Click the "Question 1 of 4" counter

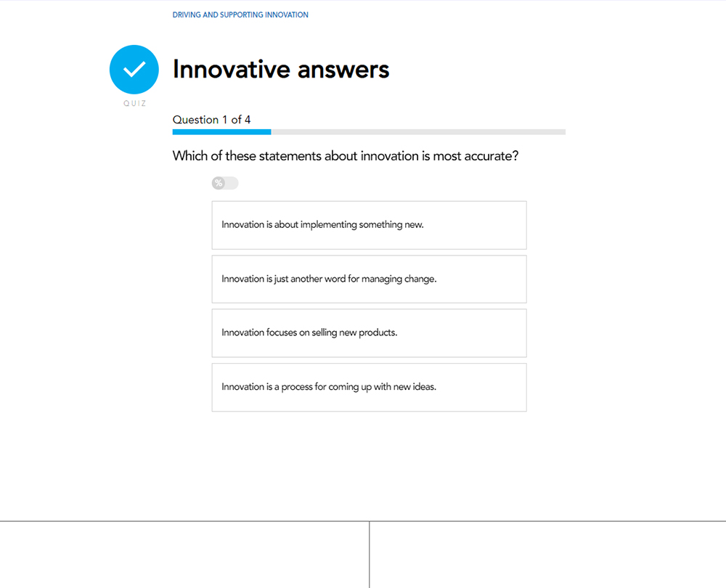(x=211, y=120)
